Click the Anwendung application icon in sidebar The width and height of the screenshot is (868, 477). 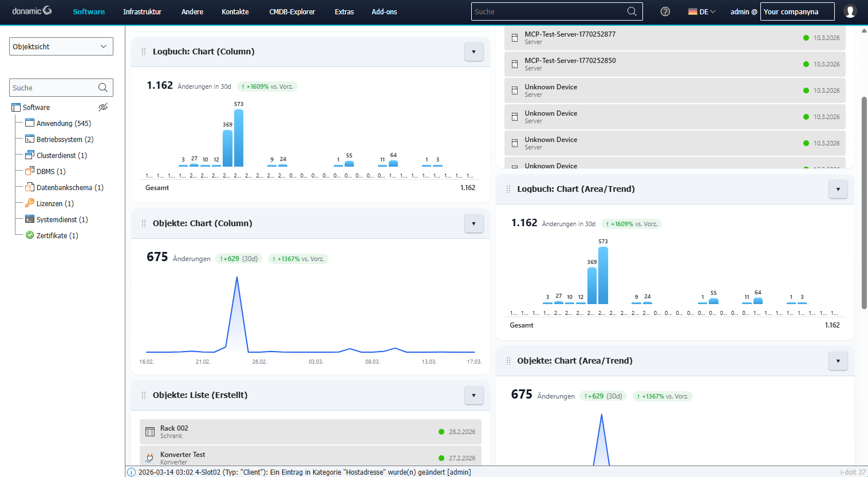pyautogui.click(x=29, y=123)
